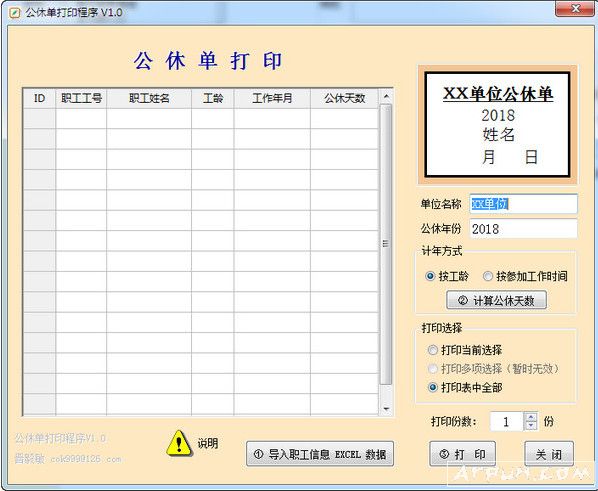Click the XX单位公休单 preview card
This screenshot has height=491, width=598.
(497, 124)
